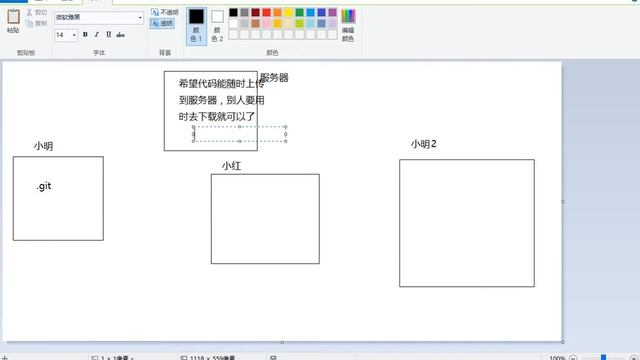Pick the light turquoise palette swatch
Viewport: 640px width, 360px height.
pyautogui.click(x=311, y=24)
